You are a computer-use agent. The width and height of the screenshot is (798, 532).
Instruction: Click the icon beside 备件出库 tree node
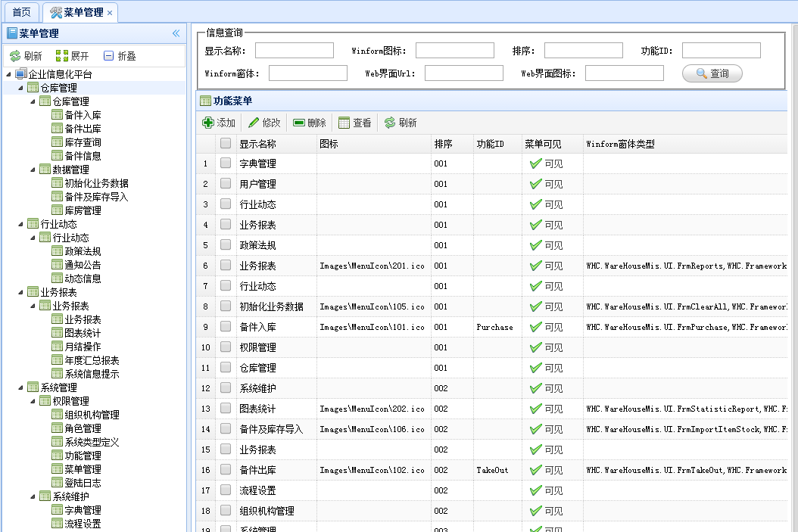coord(57,129)
